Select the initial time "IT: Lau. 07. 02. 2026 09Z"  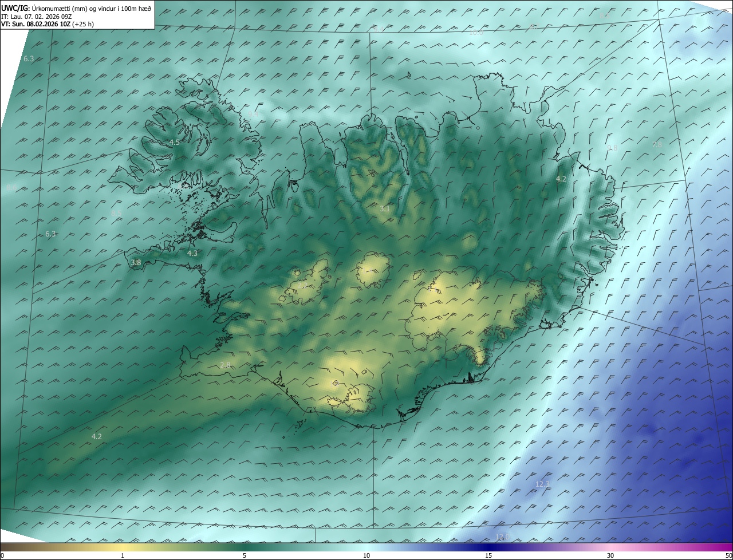tap(37, 17)
